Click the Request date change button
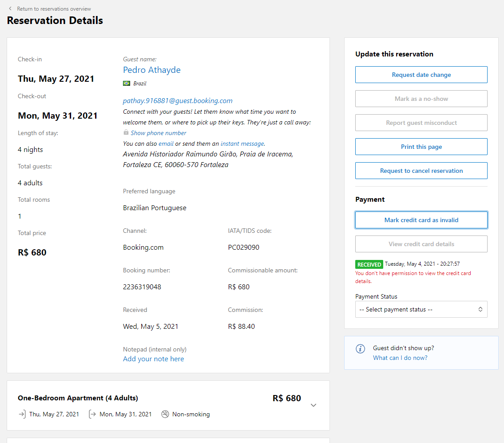Image resolution: width=504 pixels, height=443 pixels. point(421,75)
